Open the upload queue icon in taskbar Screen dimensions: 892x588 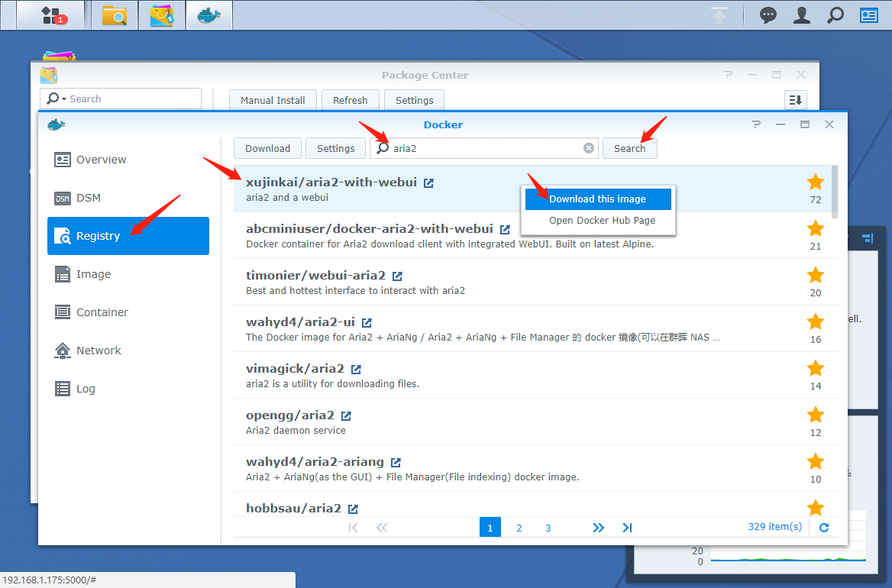pos(719,15)
